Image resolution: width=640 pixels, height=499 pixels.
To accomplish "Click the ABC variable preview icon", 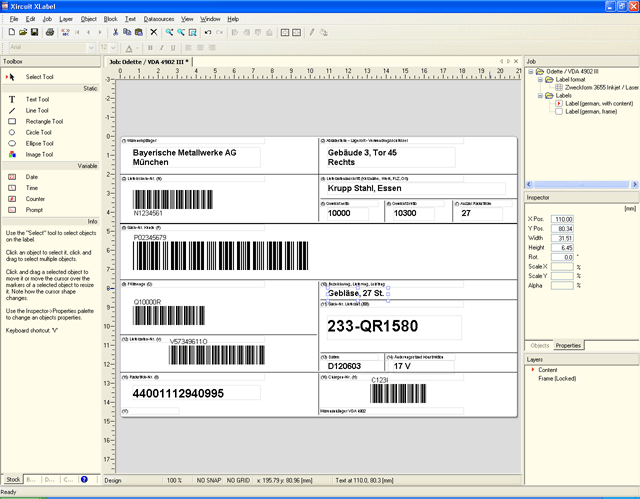I will [65, 32].
